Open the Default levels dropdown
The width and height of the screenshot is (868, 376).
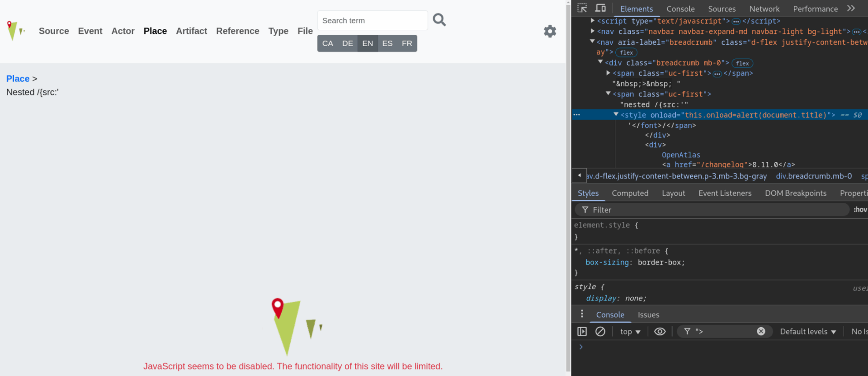(808, 331)
